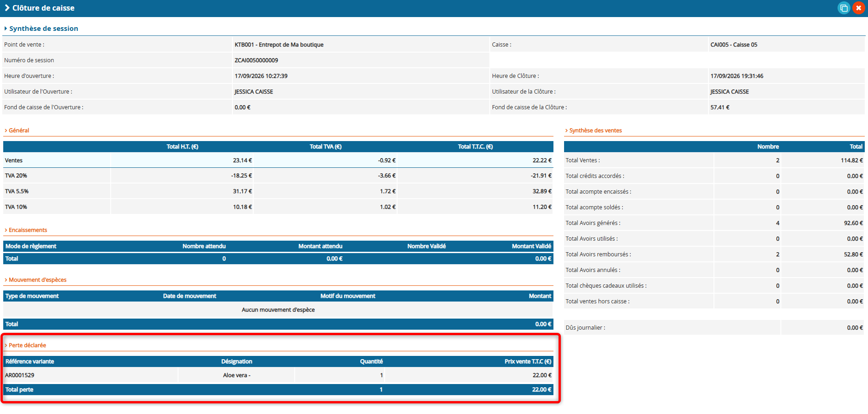Click the Montant Validé column header
The height and width of the screenshot is (414, 868).
pyautogui.click(x=531, y=246)
